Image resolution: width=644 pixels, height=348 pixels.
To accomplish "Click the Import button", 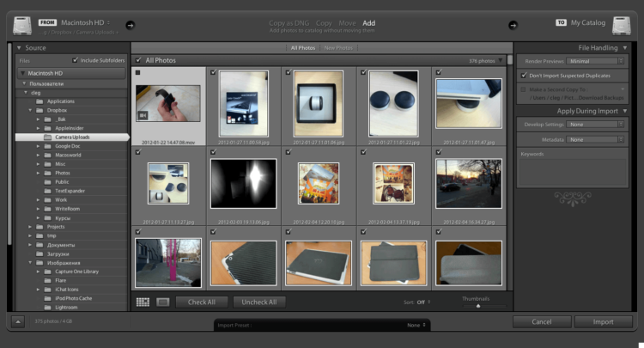I will [x=604, y=321].
